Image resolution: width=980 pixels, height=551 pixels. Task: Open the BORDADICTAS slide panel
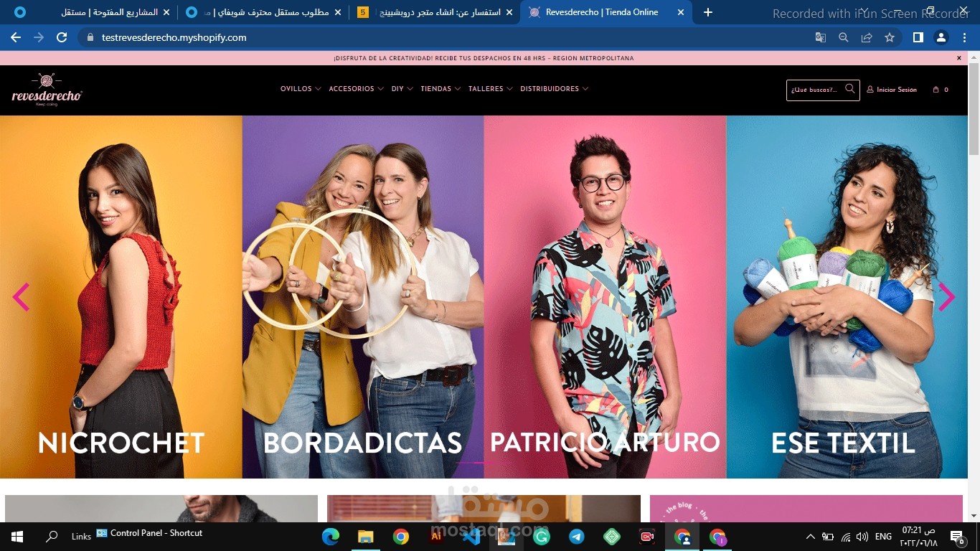coord(363,297)
